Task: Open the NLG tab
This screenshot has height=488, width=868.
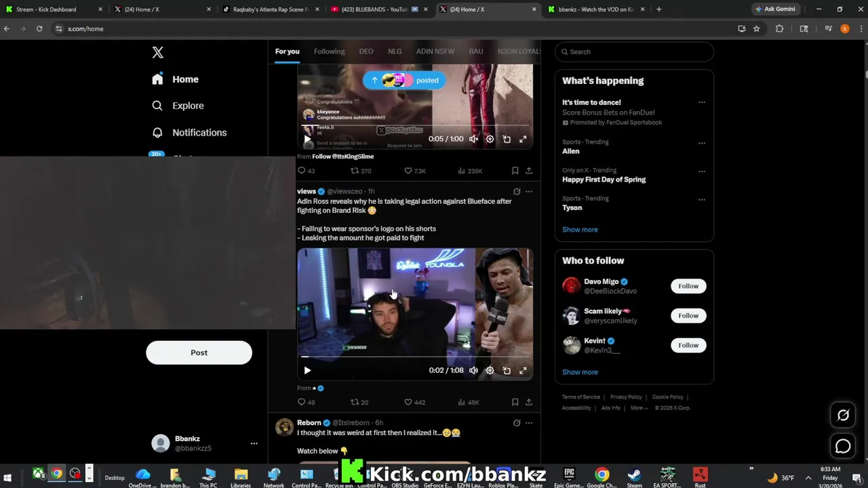Action: (x=395, y=52)
